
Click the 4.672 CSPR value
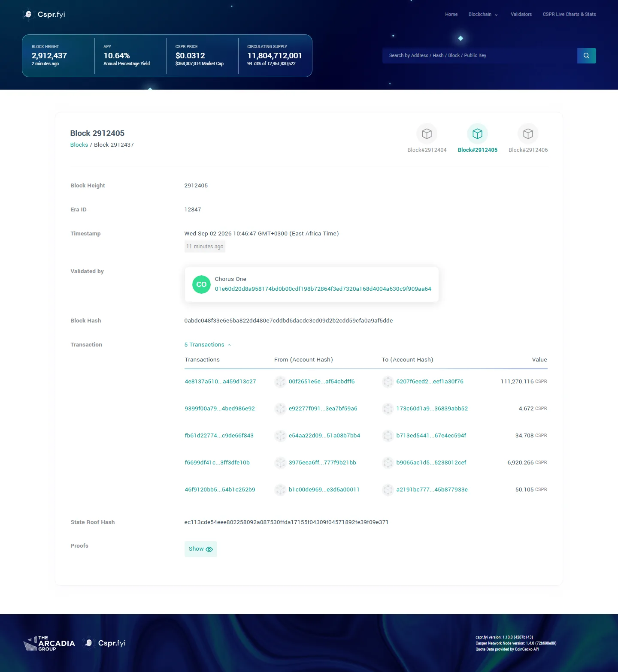point(533,409)
